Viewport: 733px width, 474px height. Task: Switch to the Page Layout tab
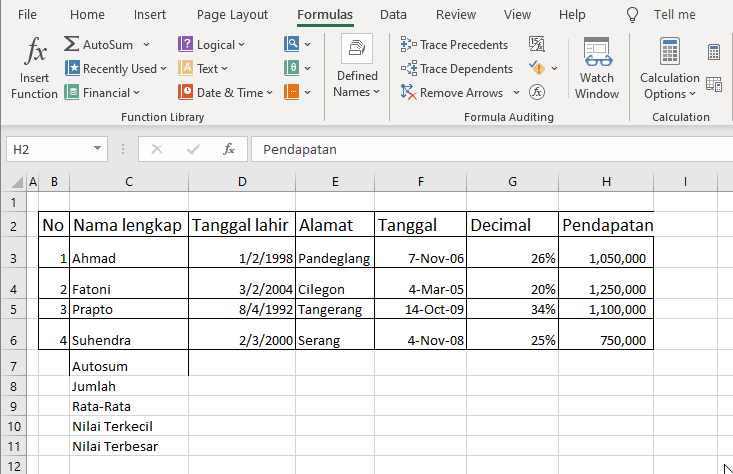[232, 15]
